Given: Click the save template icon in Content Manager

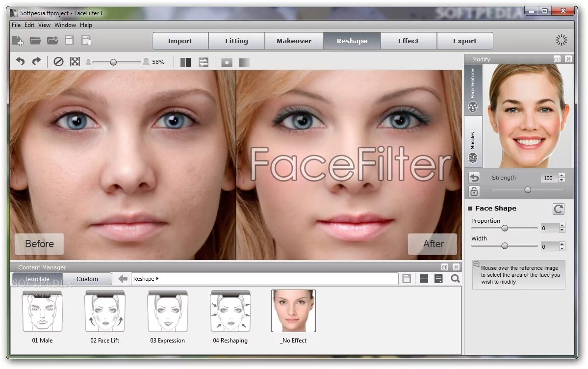Looking at the screenshot, I should [407, 279].
